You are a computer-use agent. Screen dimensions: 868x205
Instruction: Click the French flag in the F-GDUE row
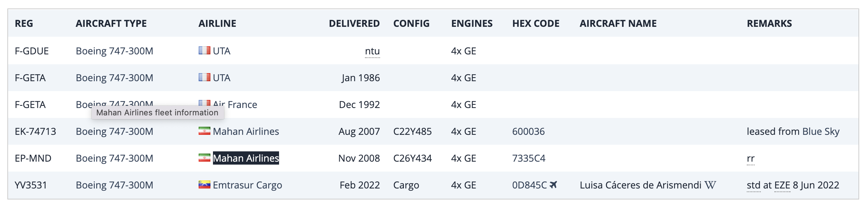coord(204,50)
